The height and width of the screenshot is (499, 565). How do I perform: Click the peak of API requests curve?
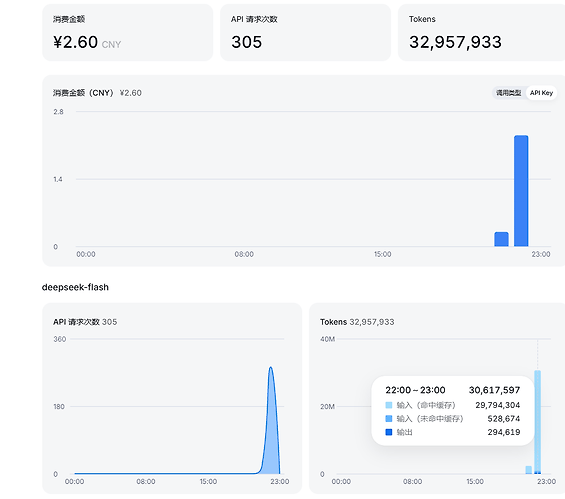[271, 367]
